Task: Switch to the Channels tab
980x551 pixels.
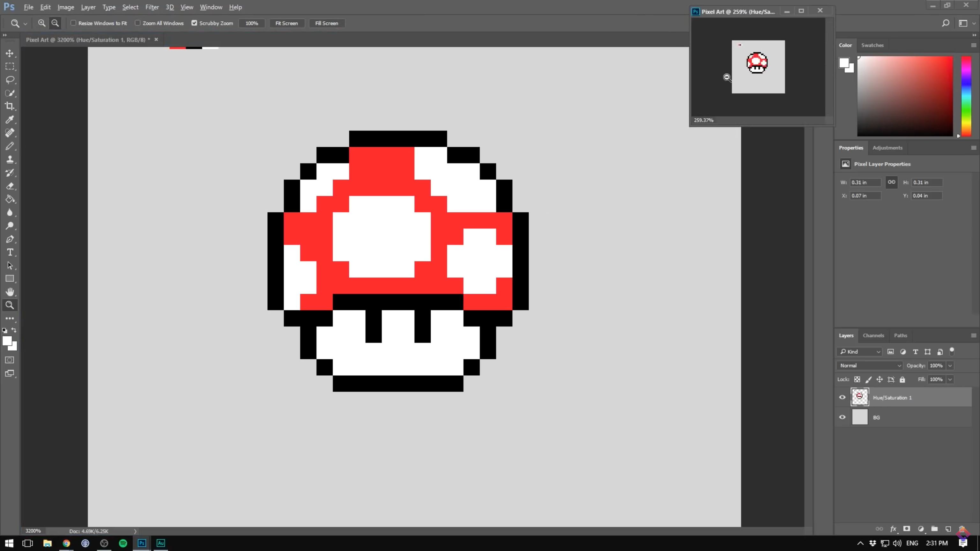Action: click(x=873, y=335)
